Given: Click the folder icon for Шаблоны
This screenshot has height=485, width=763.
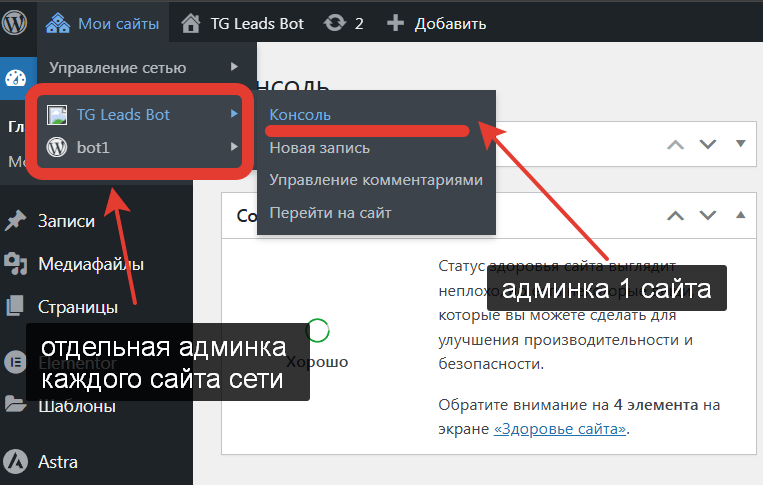Looking at the screenshot, I should coord(15,404).
